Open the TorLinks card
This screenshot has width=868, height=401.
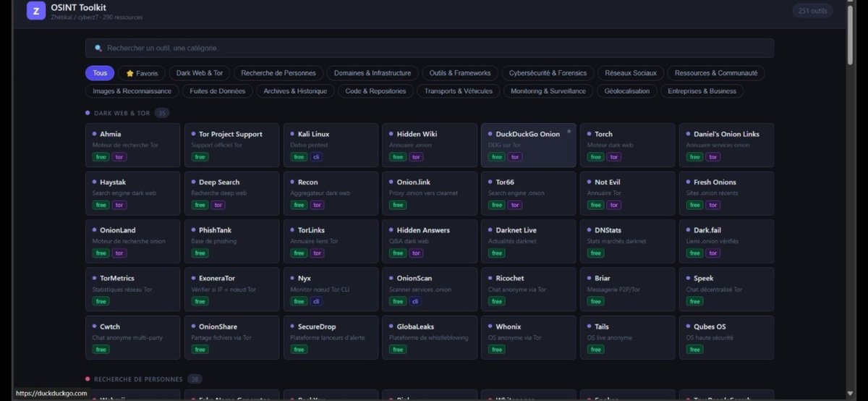click(x=331, y=241)
